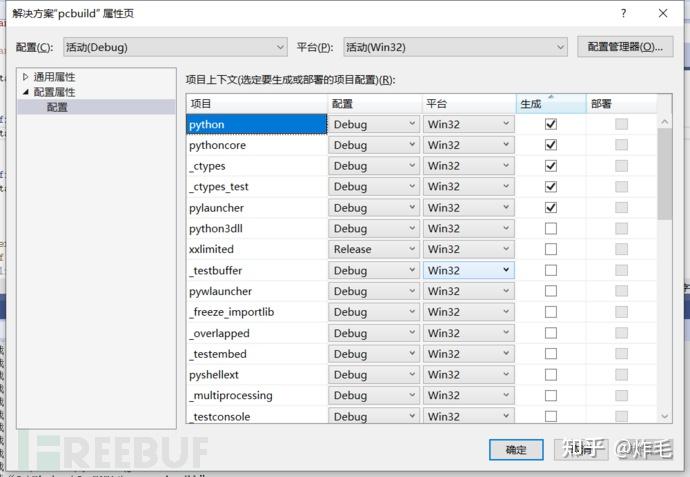Screen dimensions: 690x477
Task: Enable build for xxlimited
Action: (551, 249)
